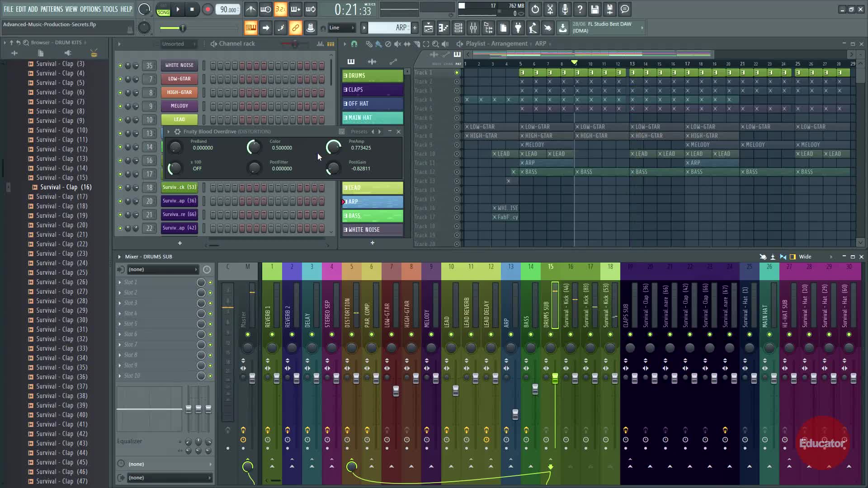Open the Piano roll view icon

pos(443,28)
